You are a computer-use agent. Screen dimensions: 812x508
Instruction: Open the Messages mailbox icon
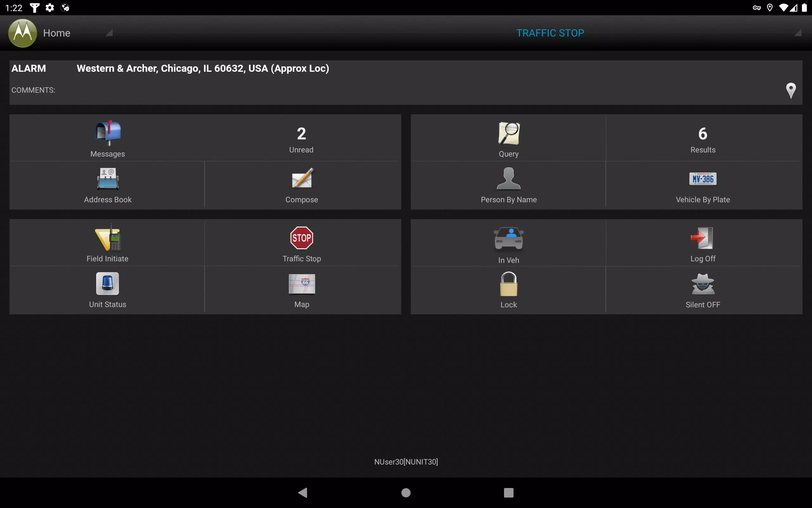(108, 133)
